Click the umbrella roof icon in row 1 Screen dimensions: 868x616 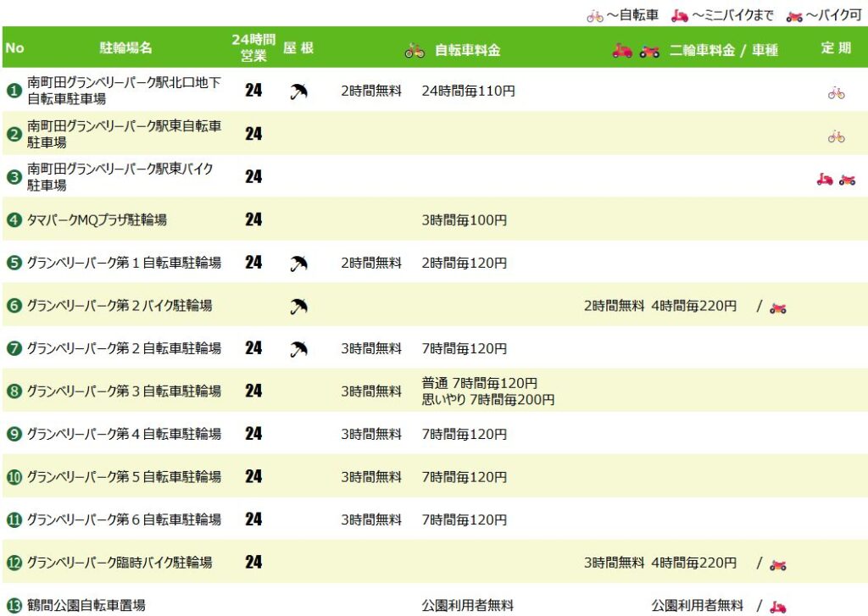298,92
